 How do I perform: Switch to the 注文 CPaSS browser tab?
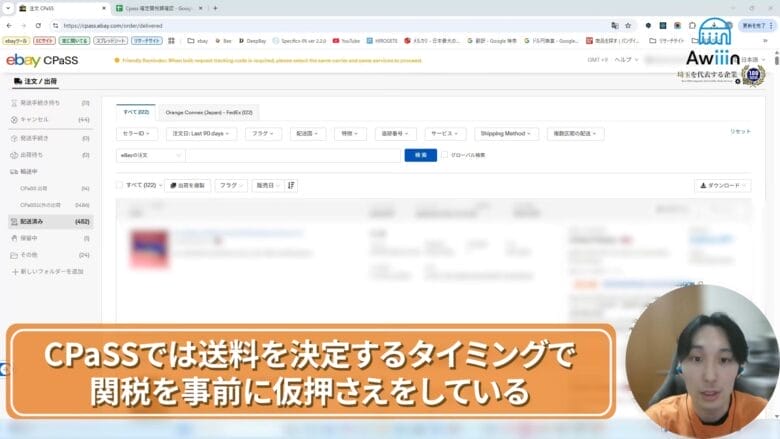coord(62,8)
